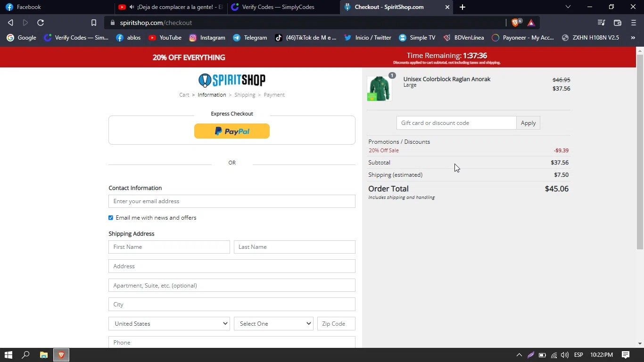
Task: Open the YouTube bookmark
Action: [165, 38]
